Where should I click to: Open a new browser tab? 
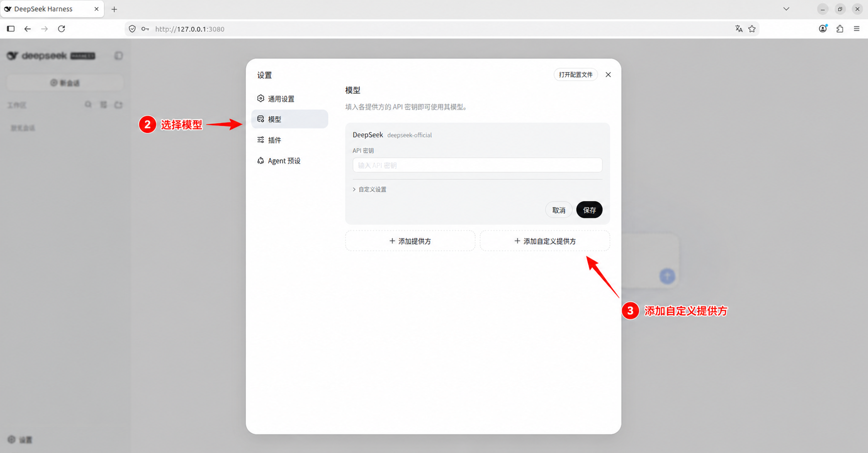(x=114, y=9)
